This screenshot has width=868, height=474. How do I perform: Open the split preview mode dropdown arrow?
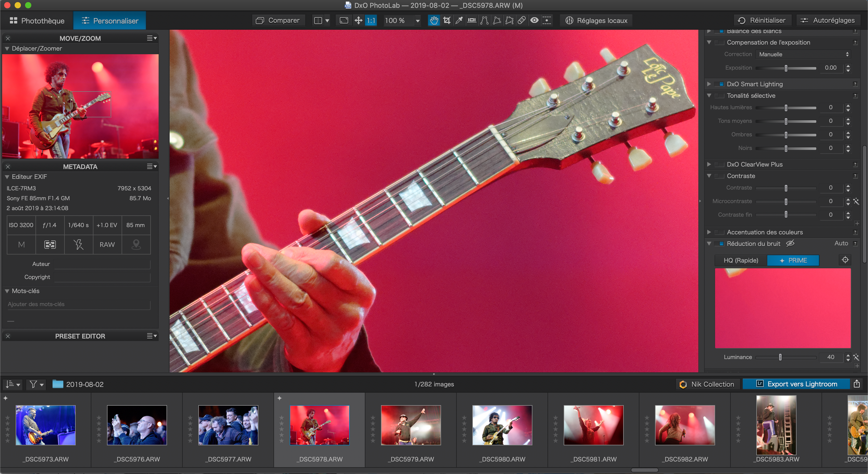327,21
